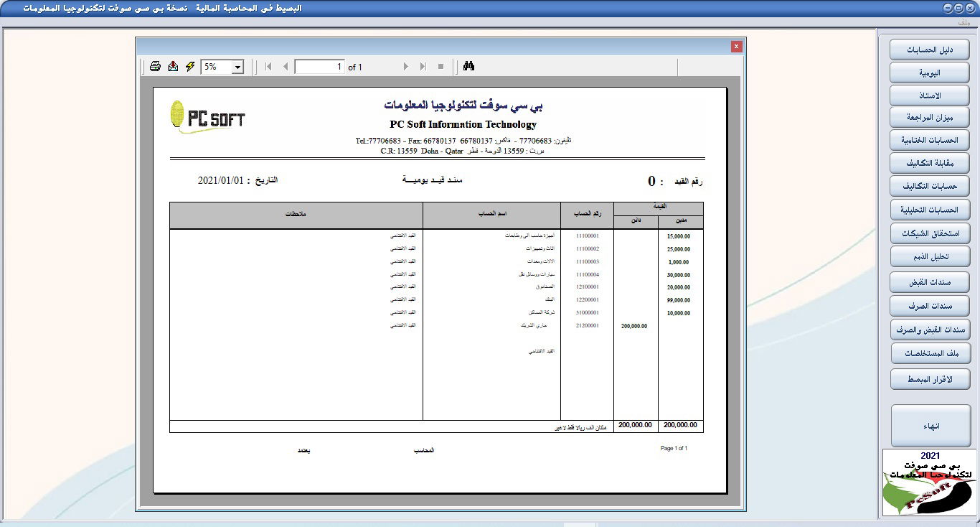Open the zoom percentage dropdown
The image size is (980, 527).
point(238,65)
